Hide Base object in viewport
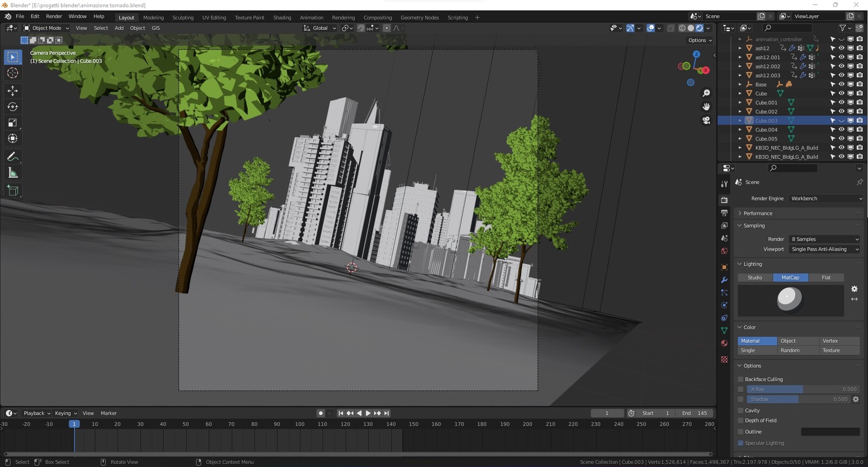 point(841,84)
